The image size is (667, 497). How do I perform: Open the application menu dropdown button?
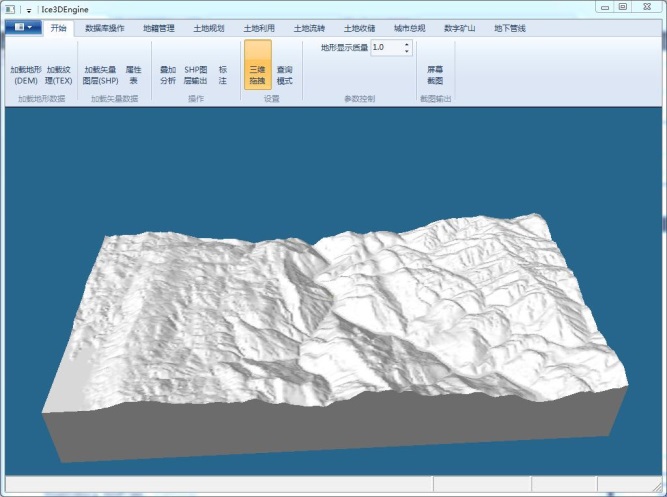(23, 28)
